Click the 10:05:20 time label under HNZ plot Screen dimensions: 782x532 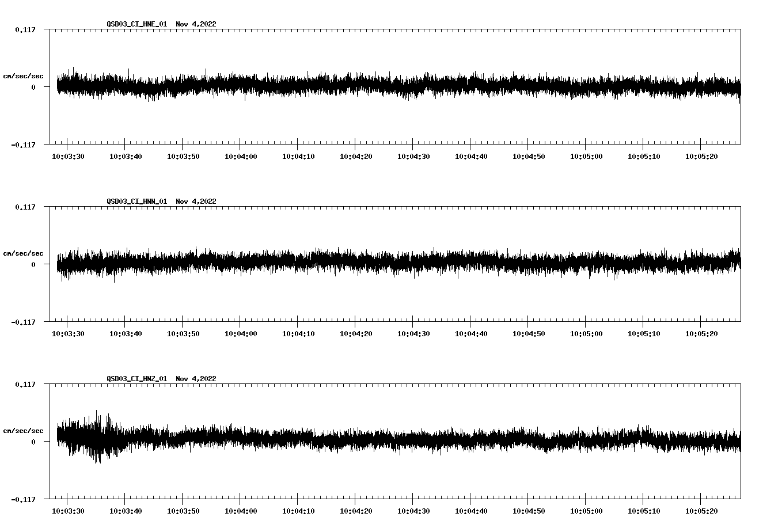click(701, 511)
